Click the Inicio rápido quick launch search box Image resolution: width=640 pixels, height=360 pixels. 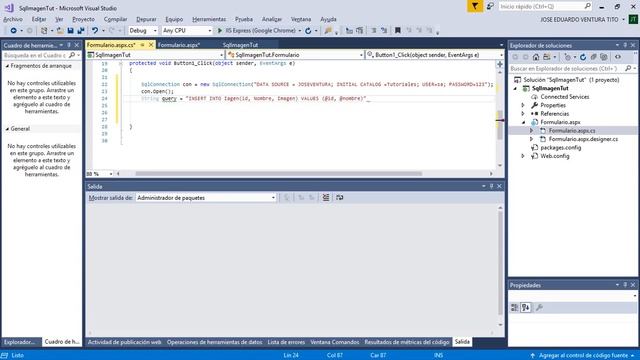click(x=545, y=7)
